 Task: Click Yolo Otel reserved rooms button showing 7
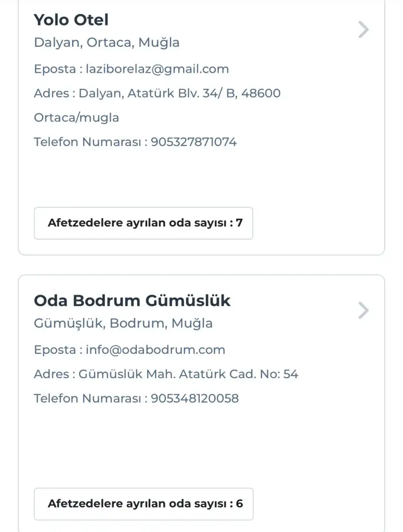point(144,223)
